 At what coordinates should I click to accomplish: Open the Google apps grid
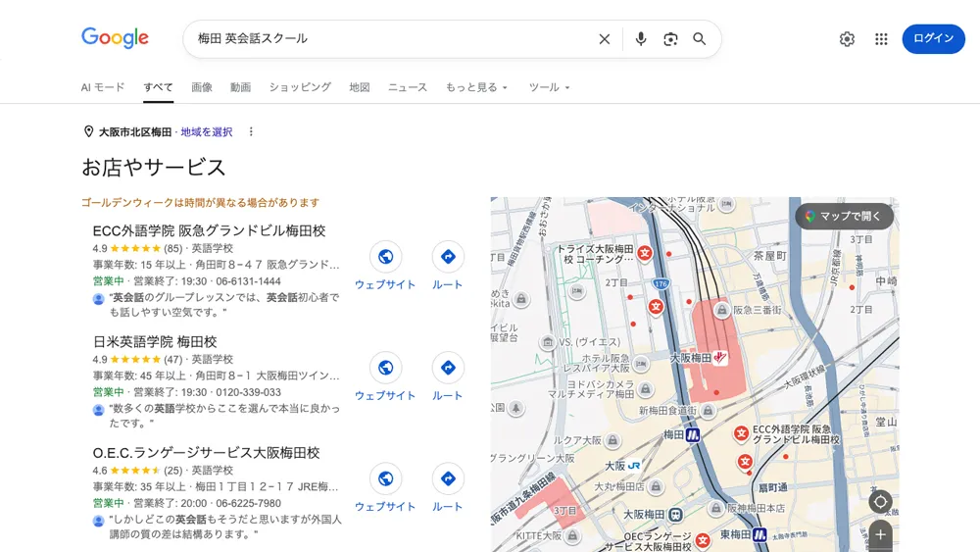(881, 39)
